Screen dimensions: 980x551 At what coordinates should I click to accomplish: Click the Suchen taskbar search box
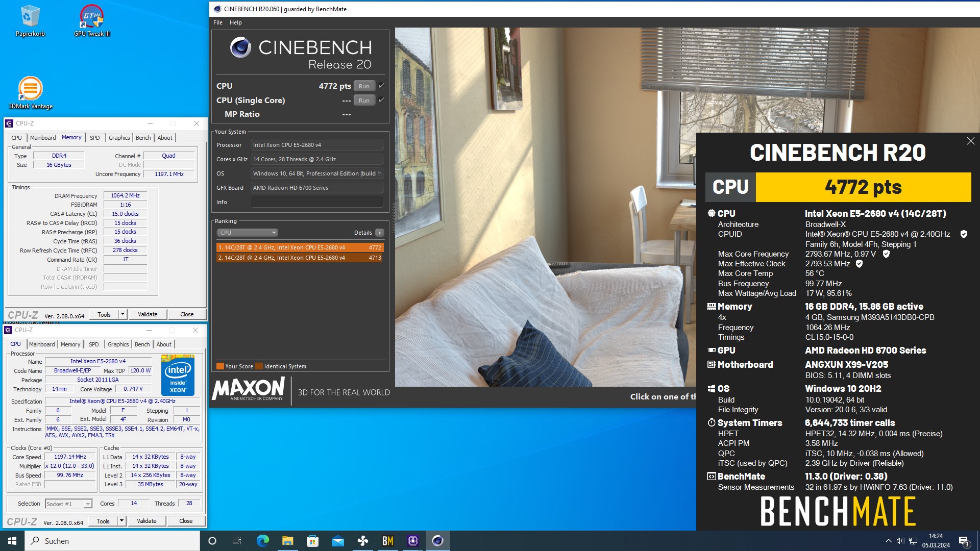pyautogui.click(x=112, y=541)
